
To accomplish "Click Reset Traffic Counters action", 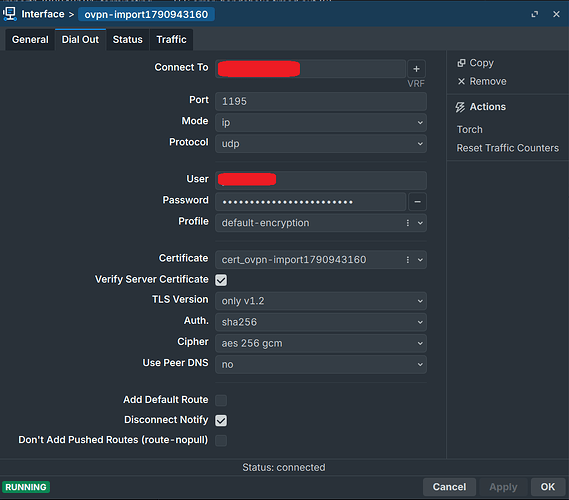I will [508, 148].
